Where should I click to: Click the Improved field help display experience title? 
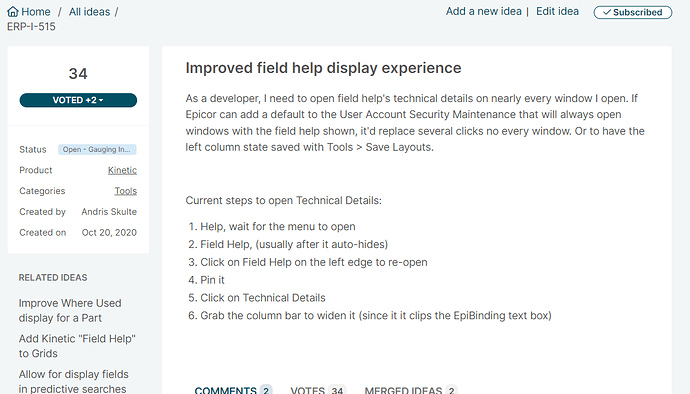(323, 68)
